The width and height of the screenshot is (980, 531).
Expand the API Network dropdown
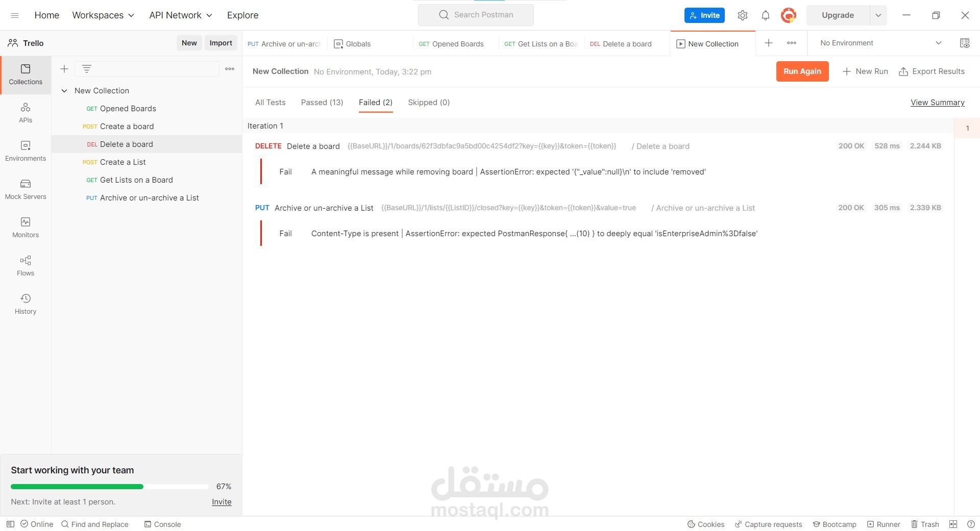click(x=181, y=15)
